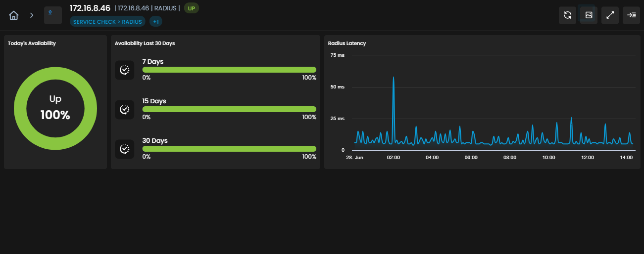Open the device type icon for 172.16.8.46
The height and width of the screenshot is (254, 644).
pos(53,15)
